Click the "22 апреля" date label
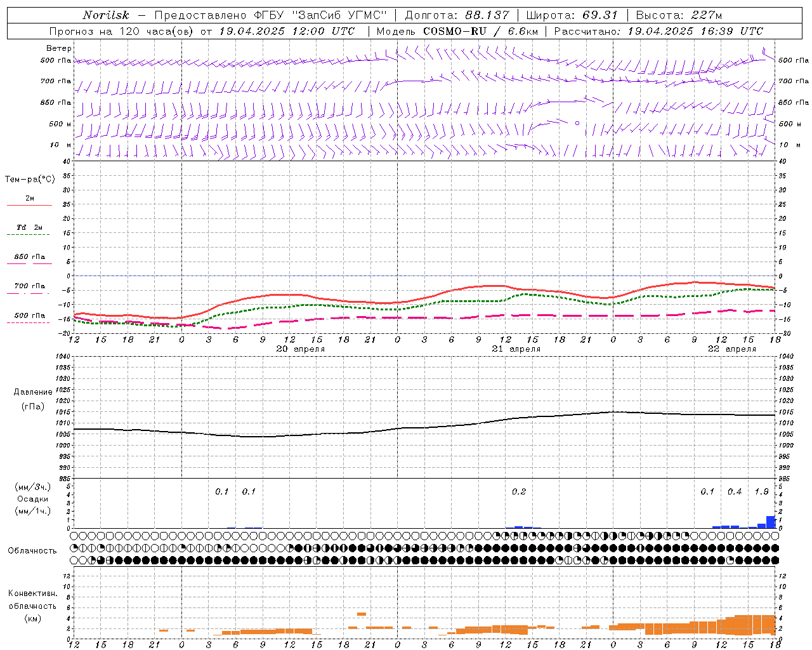The width and height of the screenshot is (812, 650). point(732,349)
